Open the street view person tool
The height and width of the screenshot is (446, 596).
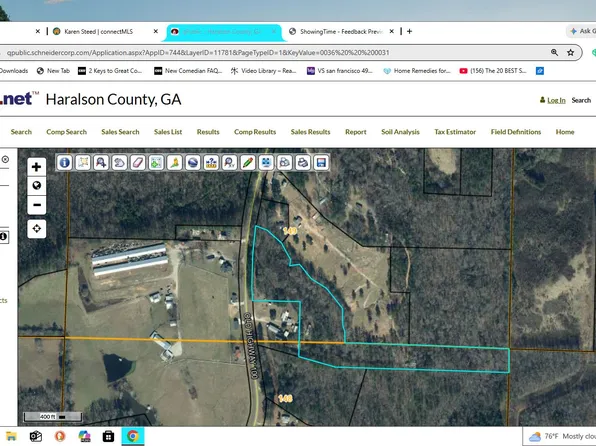tap(174, 163)
